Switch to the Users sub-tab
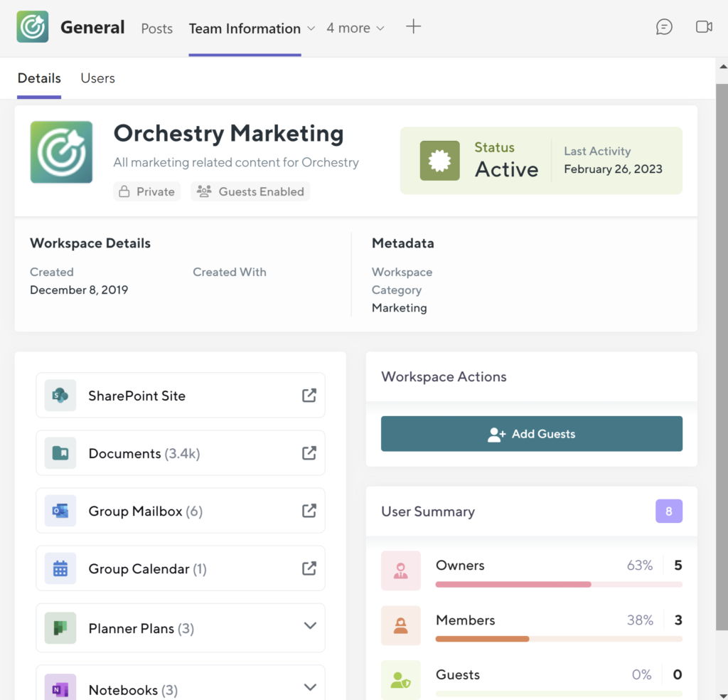 click(x=97, y=78)
